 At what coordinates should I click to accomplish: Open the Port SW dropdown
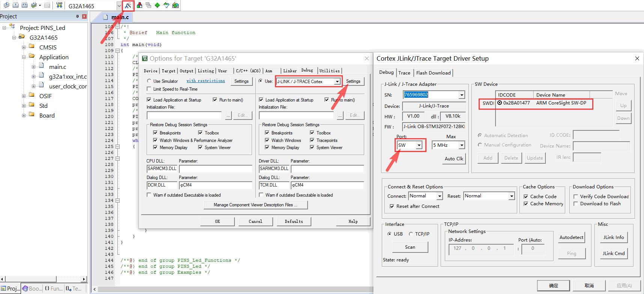(x=419, y=145)
